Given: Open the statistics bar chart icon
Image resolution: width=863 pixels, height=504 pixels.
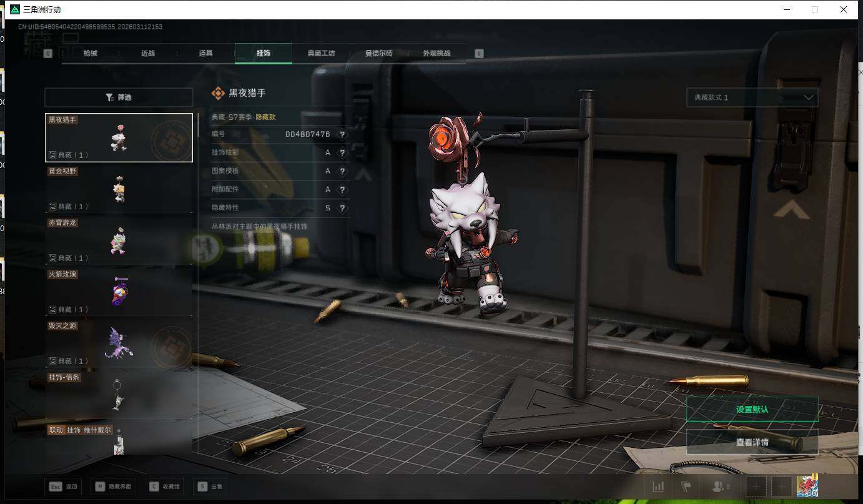Looking at the screenshot, I should [658, 487].
